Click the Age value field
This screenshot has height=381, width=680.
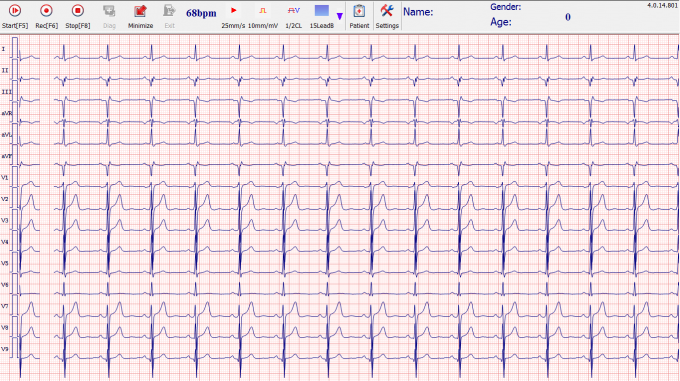tap(568, 17)
